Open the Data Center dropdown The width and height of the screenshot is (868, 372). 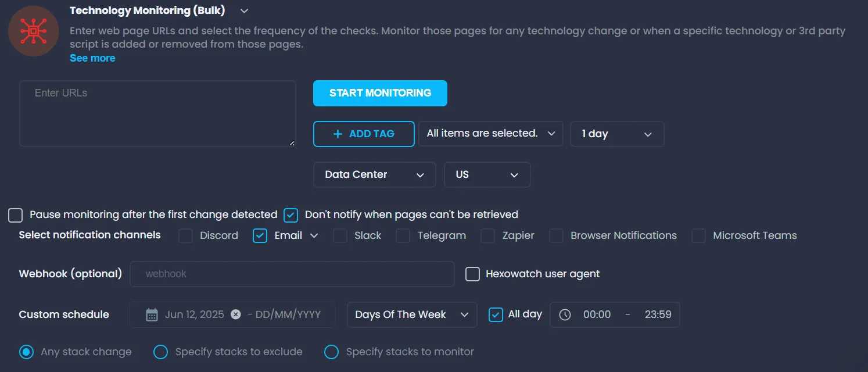coord(374,174)
